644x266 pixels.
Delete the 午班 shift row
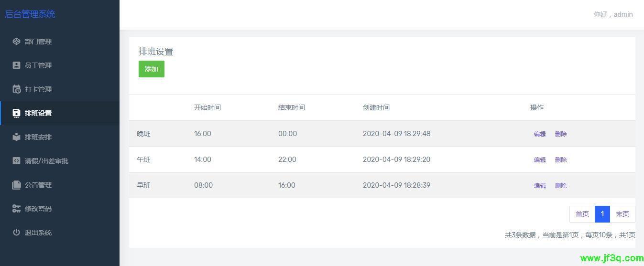[x=561, y=160]
